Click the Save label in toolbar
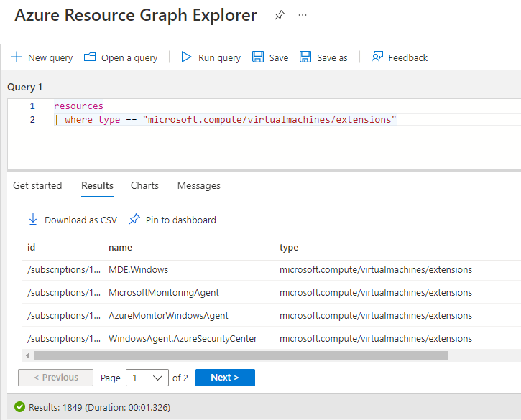 pos(278,57)
